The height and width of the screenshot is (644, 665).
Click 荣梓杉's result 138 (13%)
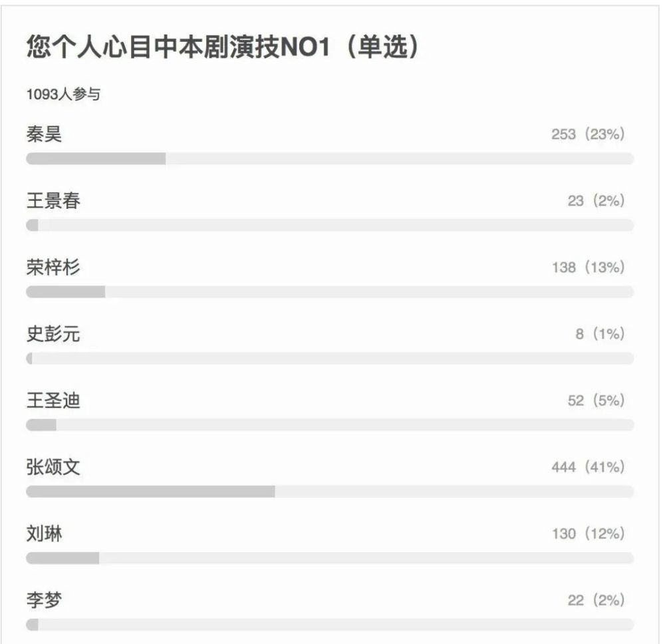[x=587, y=265]
